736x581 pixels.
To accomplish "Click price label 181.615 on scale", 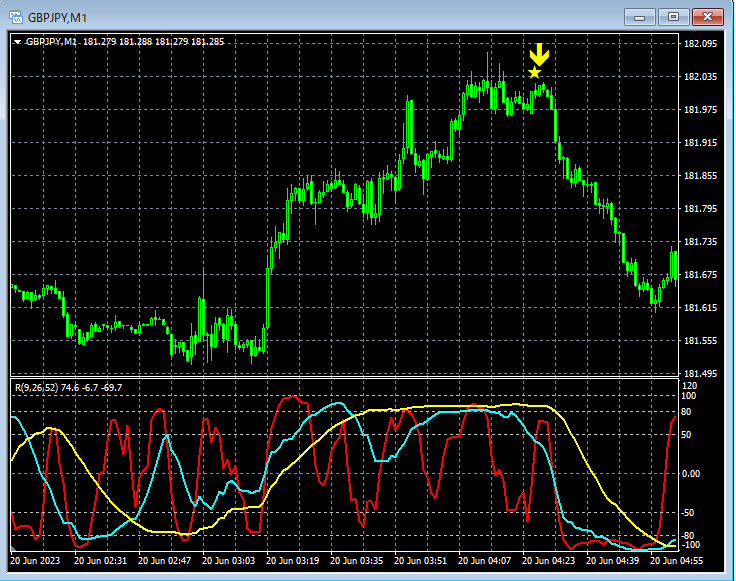I will point(701,307).
